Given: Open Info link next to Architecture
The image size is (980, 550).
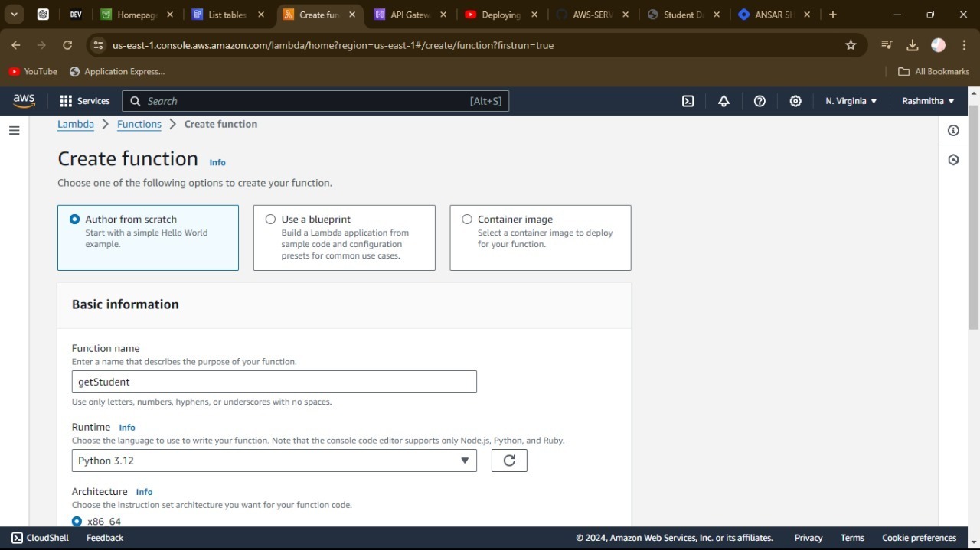Looking at the screenshot, I should 144,492.
